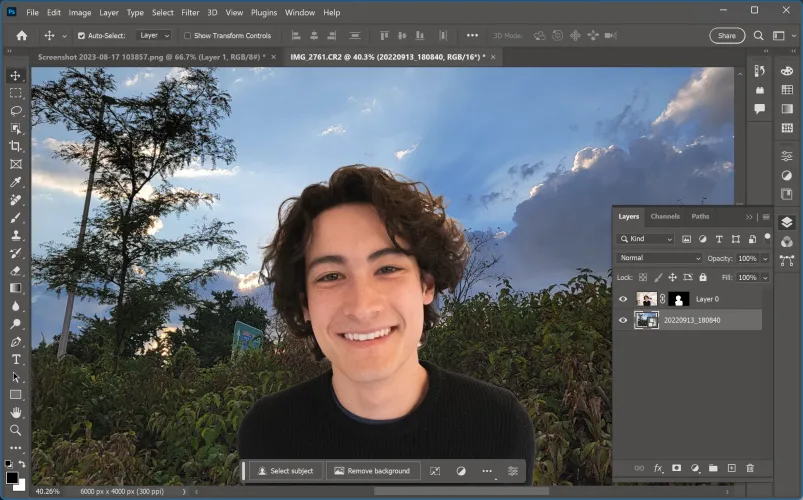This screenshot has height=500, width=803.
Task: Create a new layer from Layers panel
Action: [732, 468]
